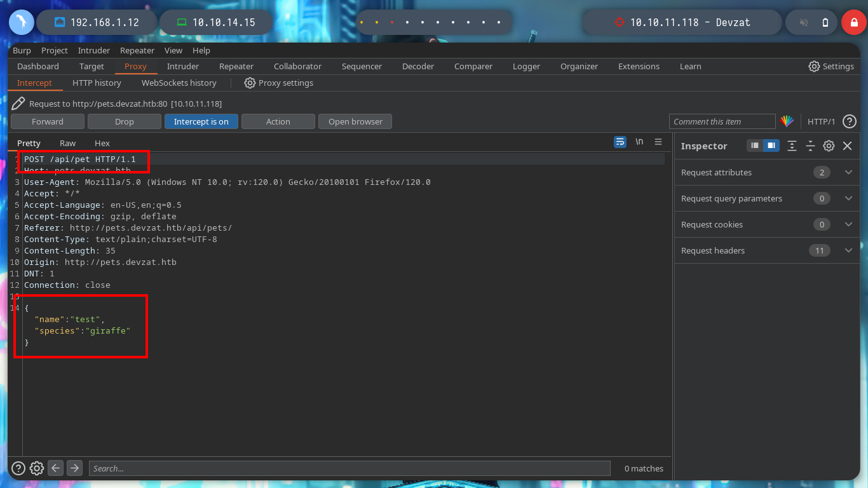Switch Inspector to right-side panel layout

771,146
